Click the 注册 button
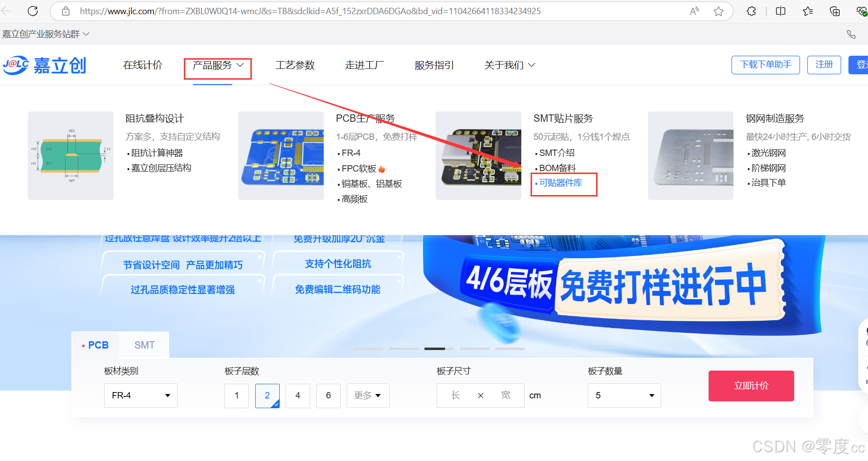 (824, 65)
